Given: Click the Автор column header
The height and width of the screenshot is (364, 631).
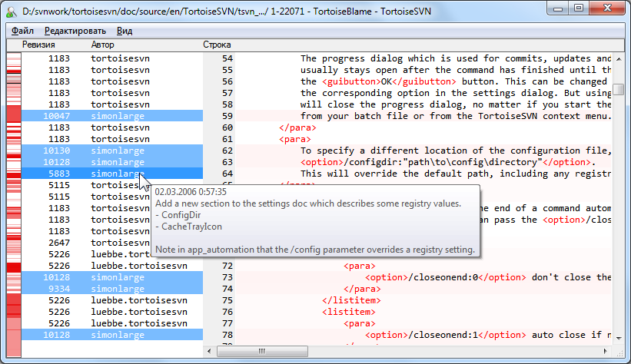Looking at the screenshot, I should click(103, 45).
